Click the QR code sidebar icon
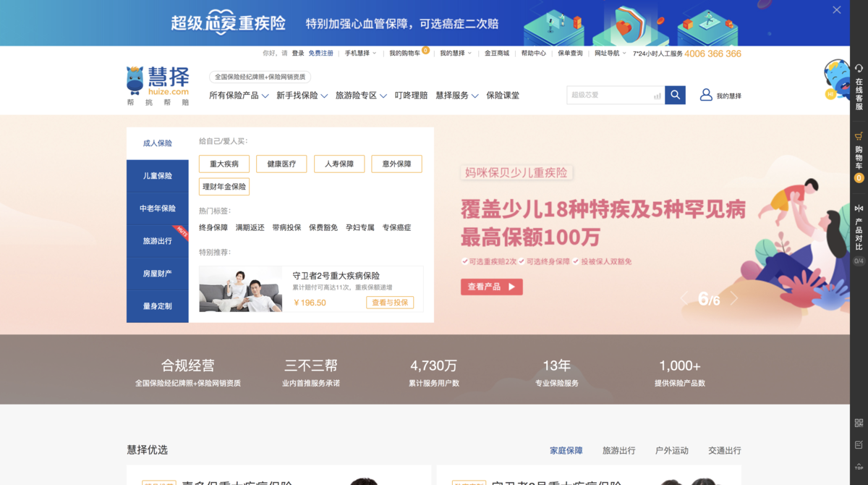Screen dimensions: 868x485 pyautogui.click(x=859, y=423)
